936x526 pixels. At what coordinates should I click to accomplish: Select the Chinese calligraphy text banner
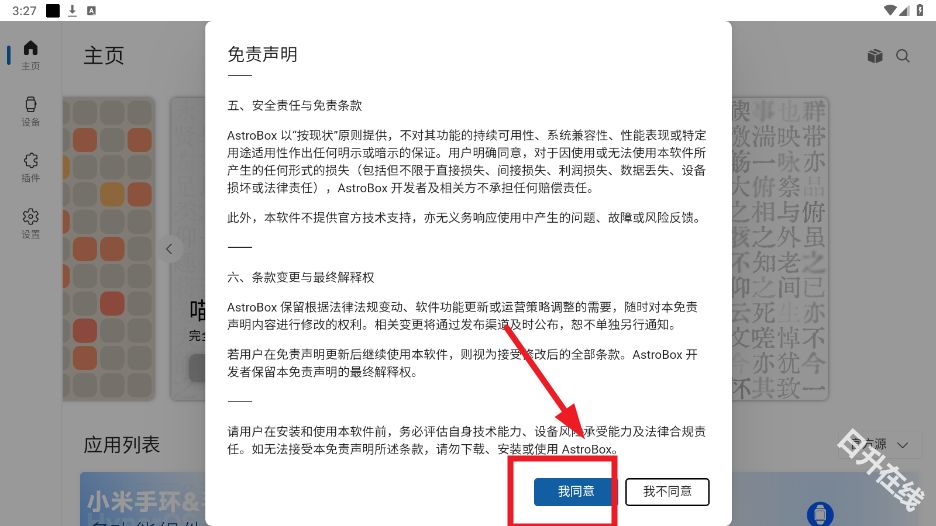tap(780, 249)
